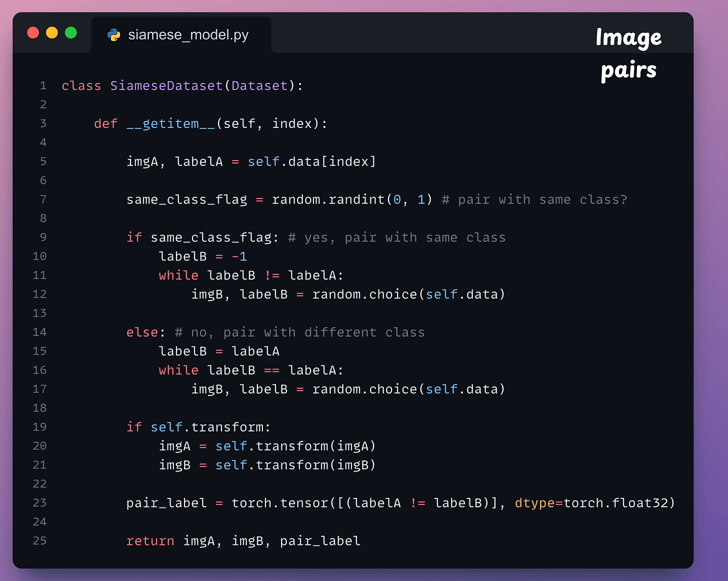728x581 pixels.
Task: Click the yellow minimize window button
Action: pyautogui.click(x=52, y=33)
